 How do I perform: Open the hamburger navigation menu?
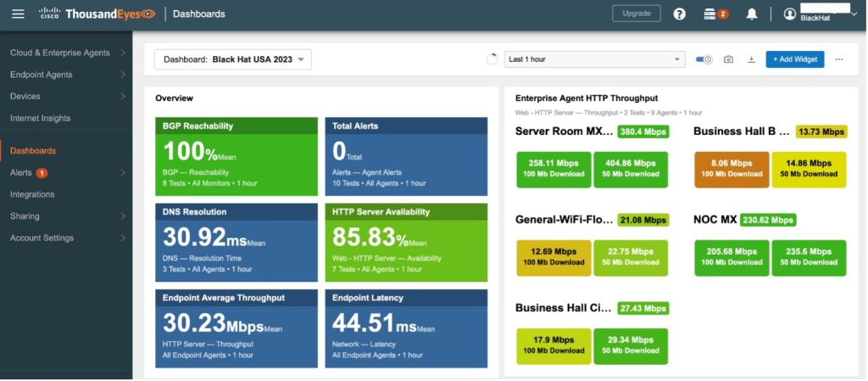(18, 14)
